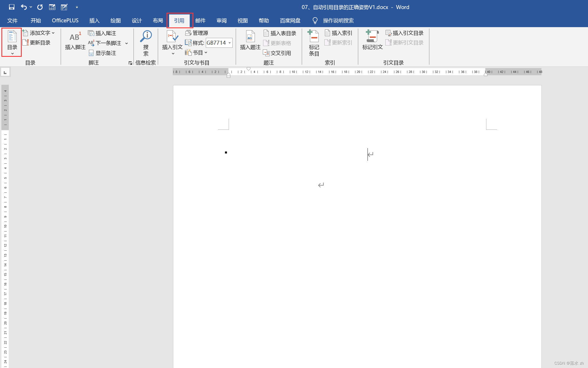Click 标记引文 (Mark Citation) icon
This screenshot has width=588, height=368.
click(x=372, y=36)
